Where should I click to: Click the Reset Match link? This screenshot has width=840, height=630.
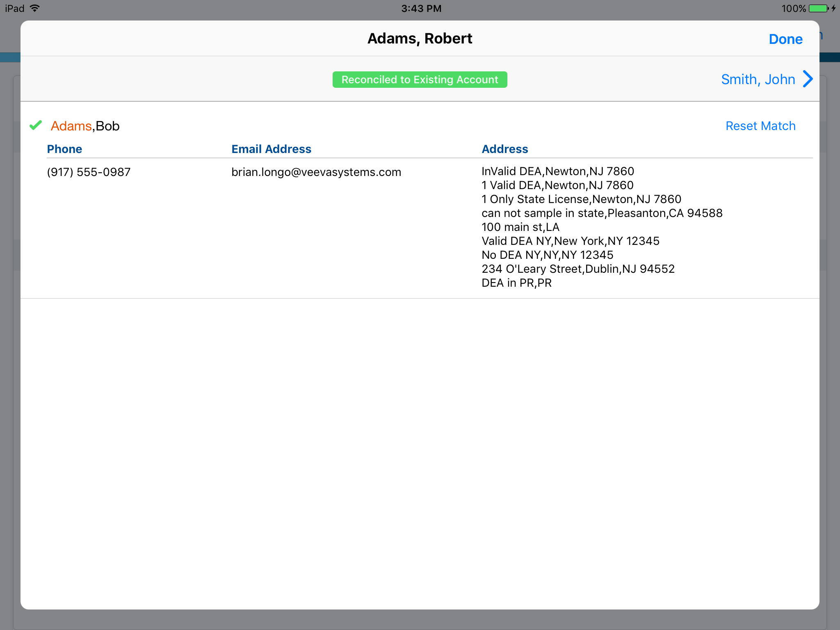point(760,126)
